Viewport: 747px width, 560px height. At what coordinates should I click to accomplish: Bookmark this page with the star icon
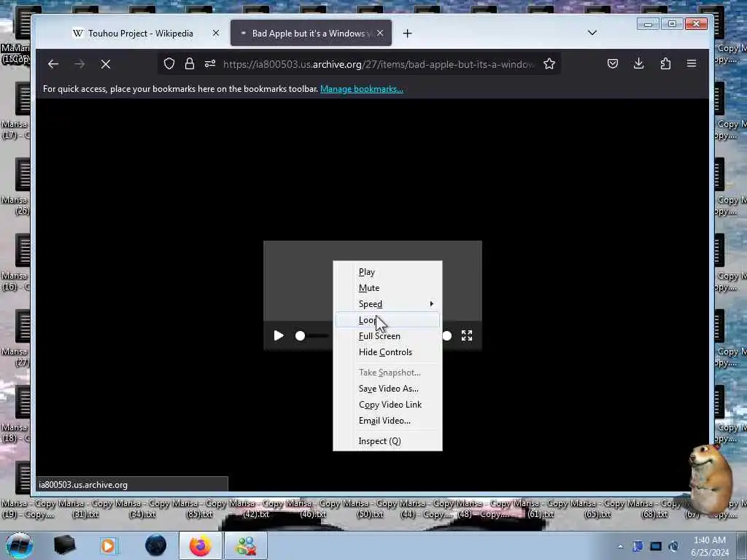549,64
